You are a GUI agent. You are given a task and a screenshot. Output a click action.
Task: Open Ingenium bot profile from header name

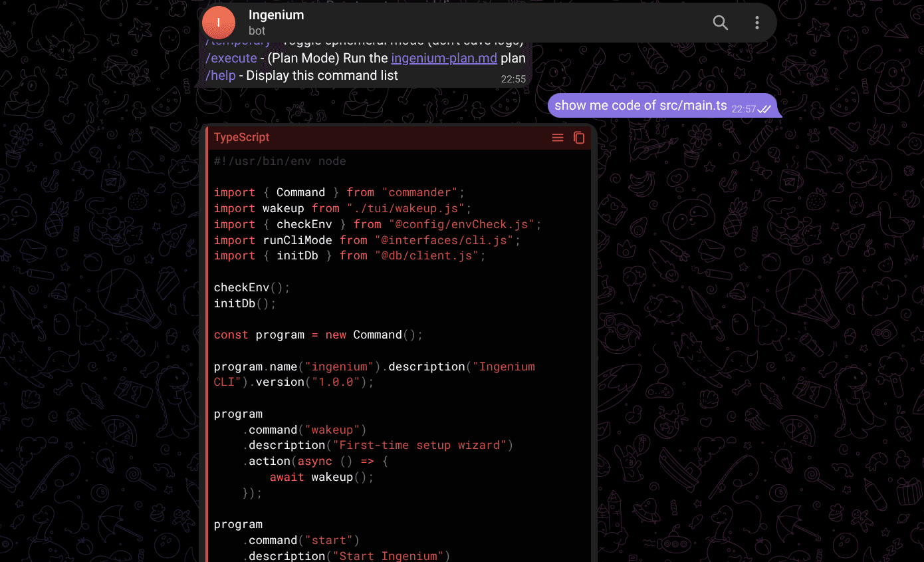point(276,15)
